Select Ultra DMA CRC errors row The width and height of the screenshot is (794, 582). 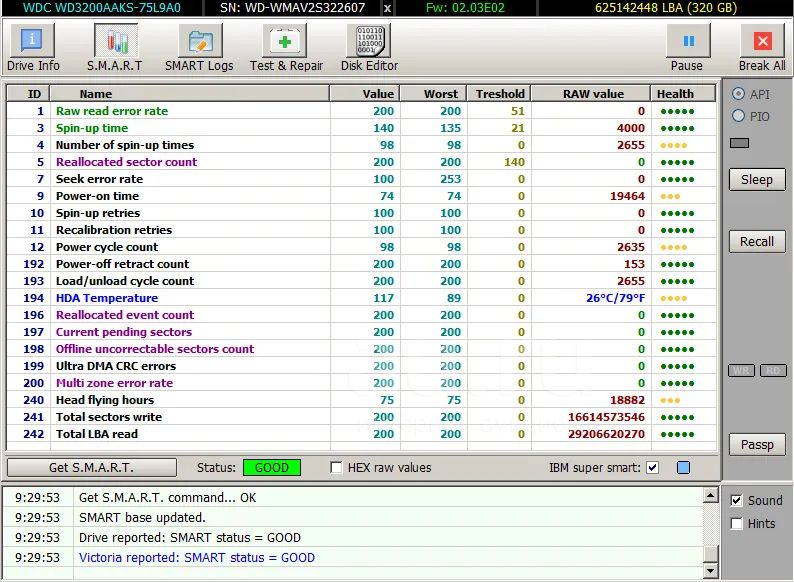coord(362,366)
